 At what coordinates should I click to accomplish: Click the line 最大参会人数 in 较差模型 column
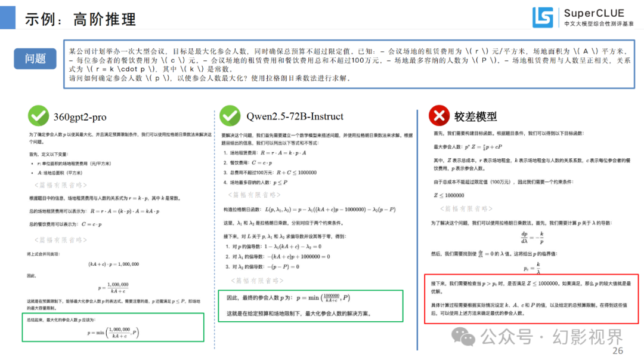coord(468,147)
